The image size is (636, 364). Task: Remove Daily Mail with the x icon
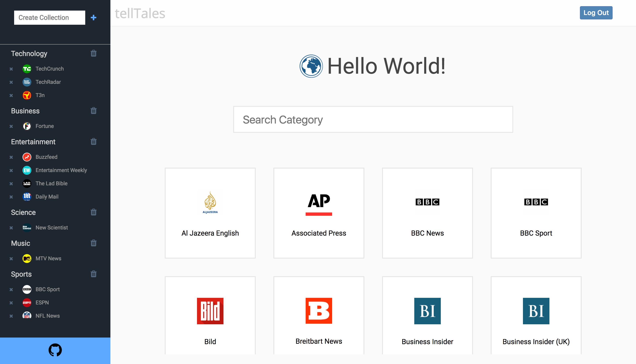pyautogui.click(x=11, y=197)
